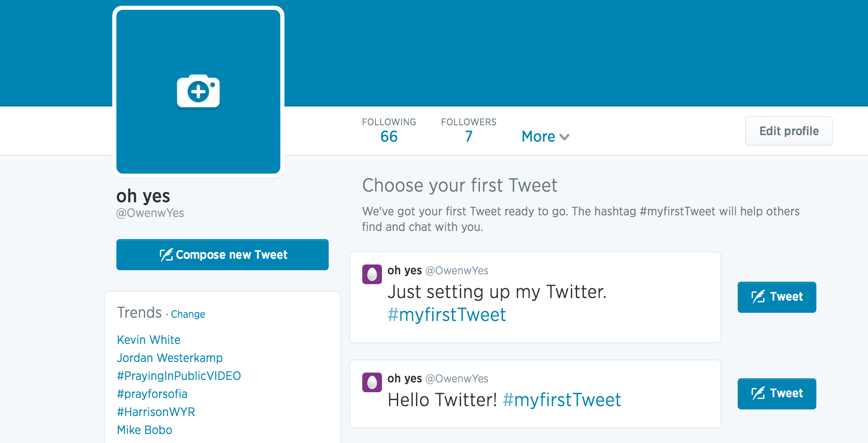Click the chevron arrow next to More

564,137
